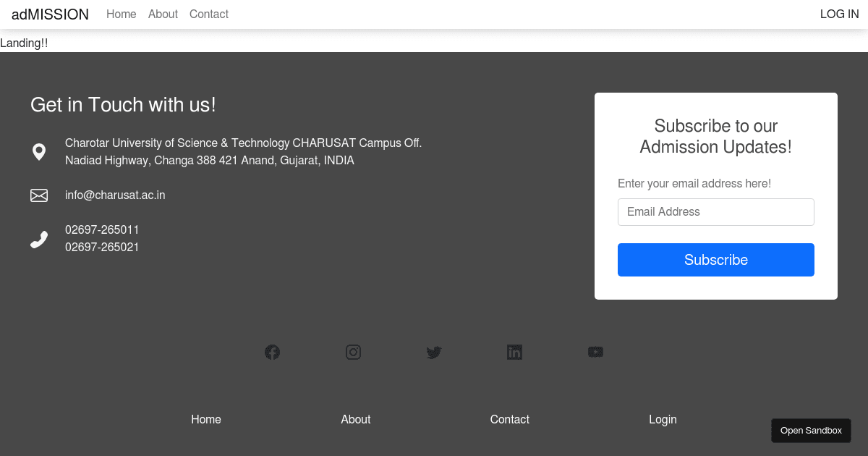The image size is (868, 456).
Task: Open the LinkedIn social icon
Action: pos(514,352)
